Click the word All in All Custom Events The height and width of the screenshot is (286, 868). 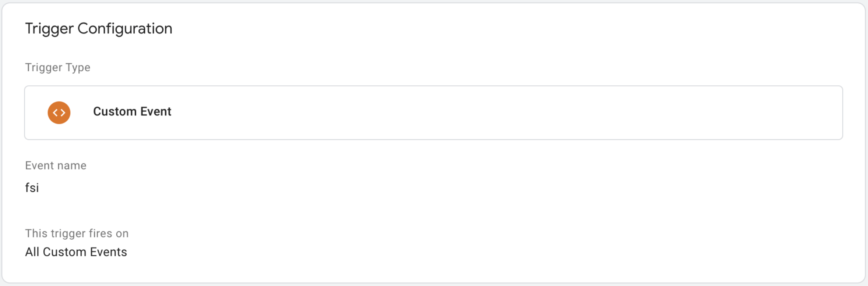coord(32,252)
